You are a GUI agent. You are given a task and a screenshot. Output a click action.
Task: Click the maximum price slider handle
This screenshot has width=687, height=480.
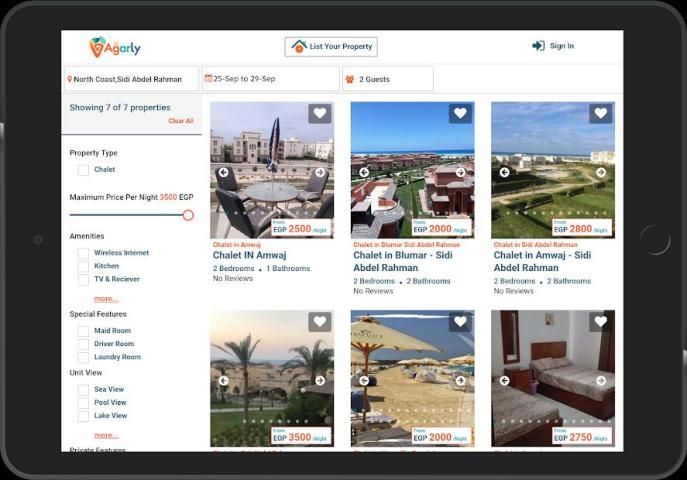[188, 215]
